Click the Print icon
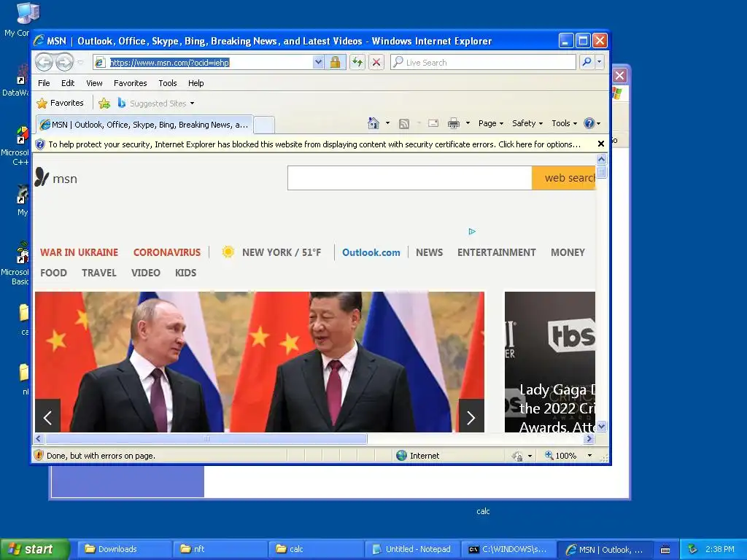The height and width of the screenshot is (560, 747). click(454, 123)
